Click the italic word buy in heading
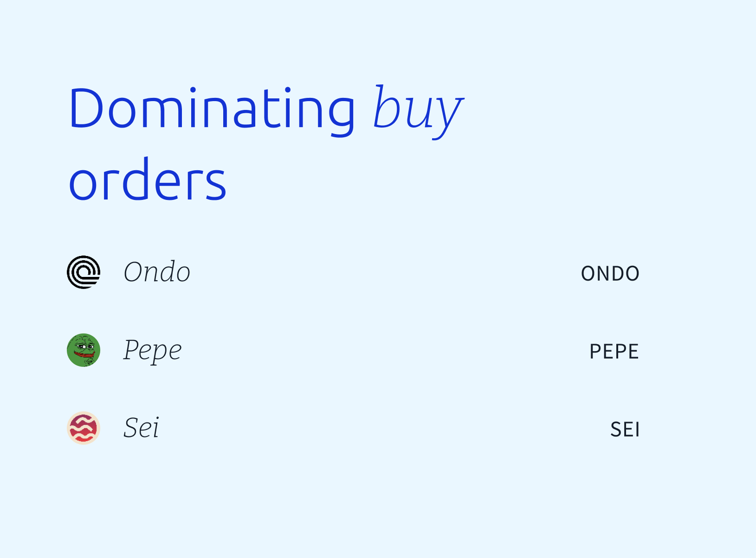The height and width of the screenshot is (558, 756). pyautogui.click(x=418, y=111)
